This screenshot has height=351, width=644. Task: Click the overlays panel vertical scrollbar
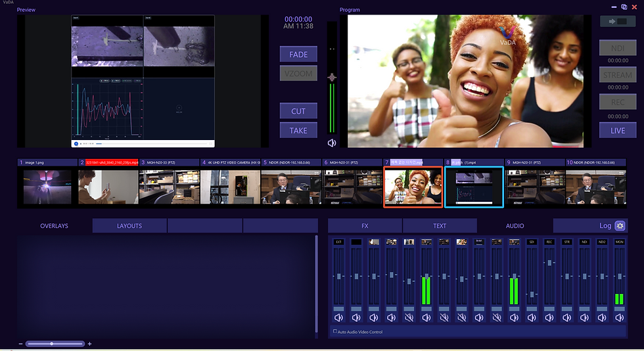click(316, 283)
